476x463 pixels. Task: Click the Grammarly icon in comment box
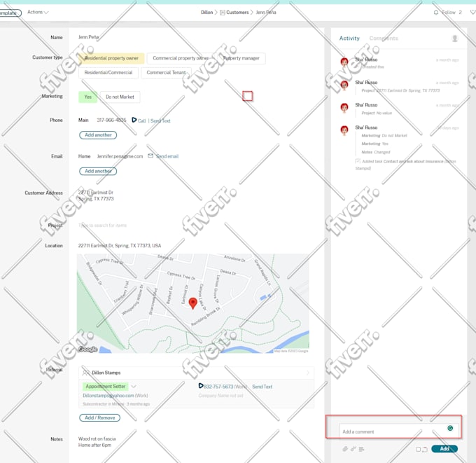click(450, 428)
